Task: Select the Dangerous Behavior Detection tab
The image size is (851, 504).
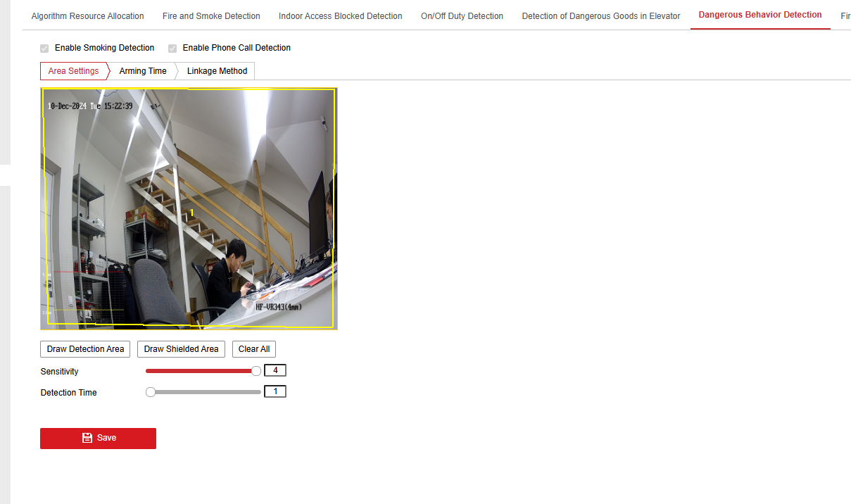Action: (x=760, y=15)
